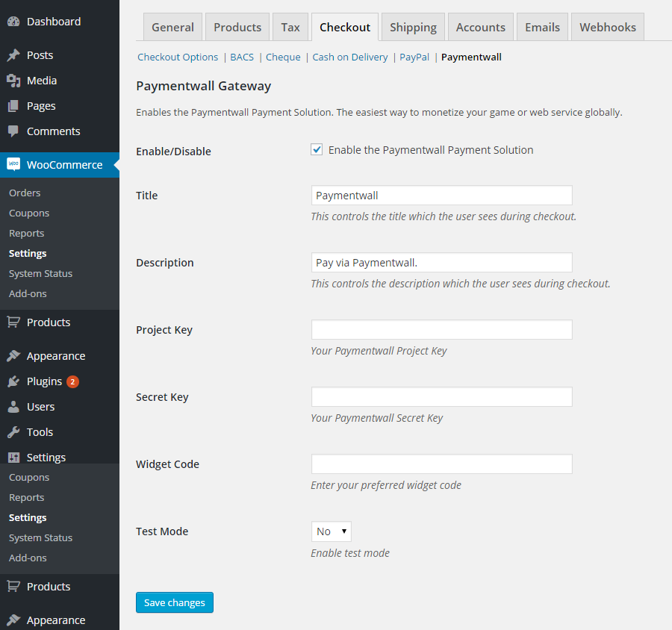672x630 pixels.
Task: Click the Tools wrench icon
Action: point(13,432)
